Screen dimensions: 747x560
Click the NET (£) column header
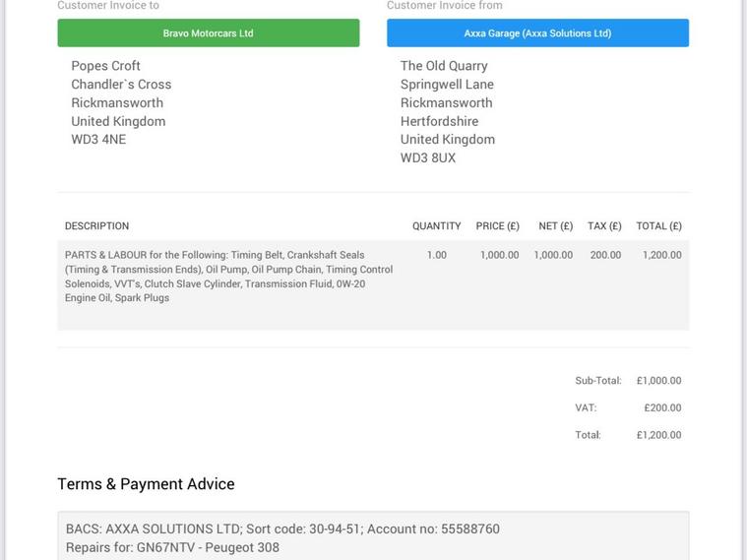555,226
